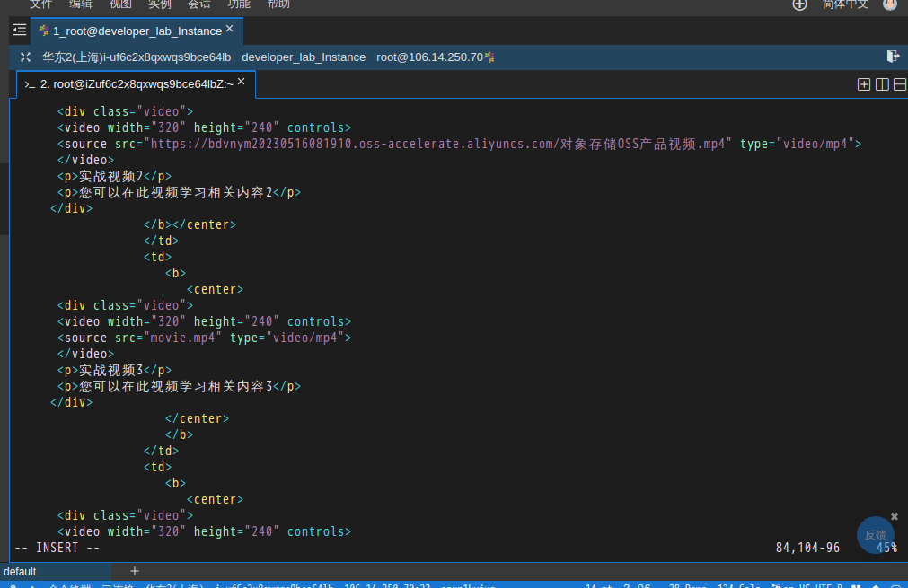This screenshot has height=588, width=908.
Task: Open the 实例 menu
Action: point(160,4)
